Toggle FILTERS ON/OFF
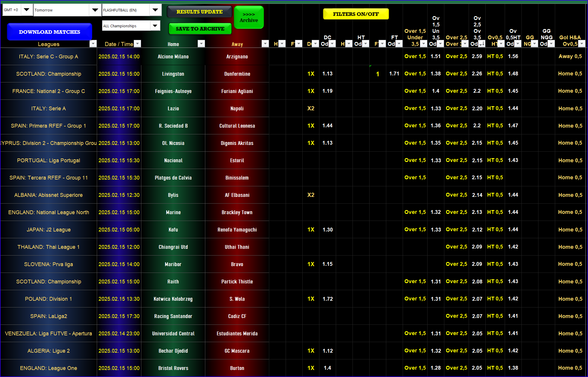Viewport: 588px width, 377px height. pyautogui.click(x=355, y=14)
